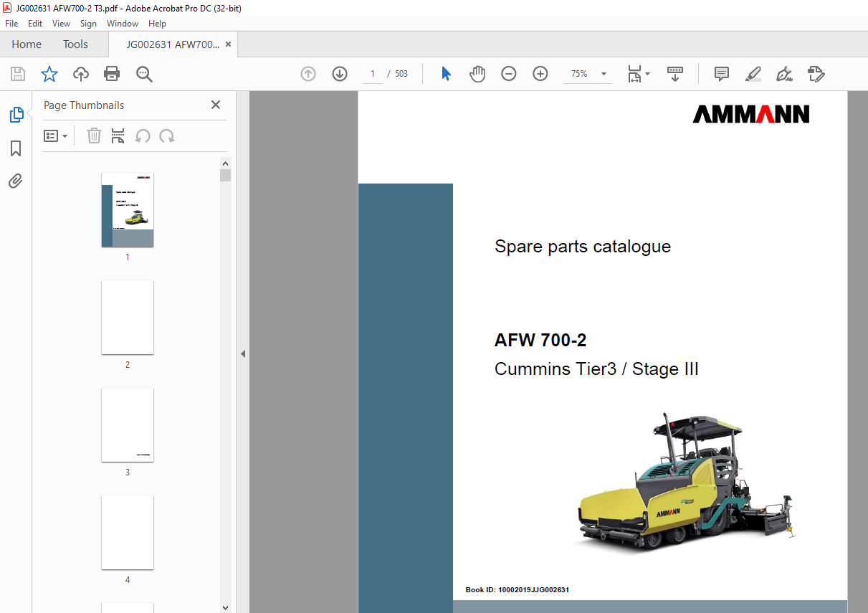Open the Help menu
Screen dimensions: 868x613
click(x=157, y=24)
